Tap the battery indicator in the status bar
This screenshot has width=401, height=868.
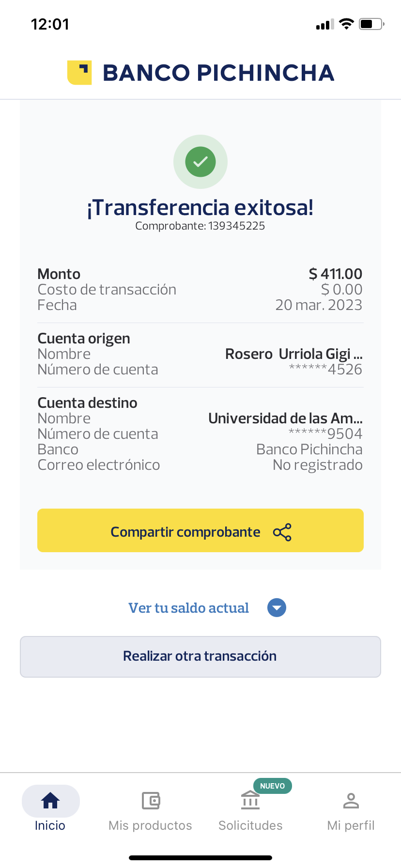coord(371,24)
